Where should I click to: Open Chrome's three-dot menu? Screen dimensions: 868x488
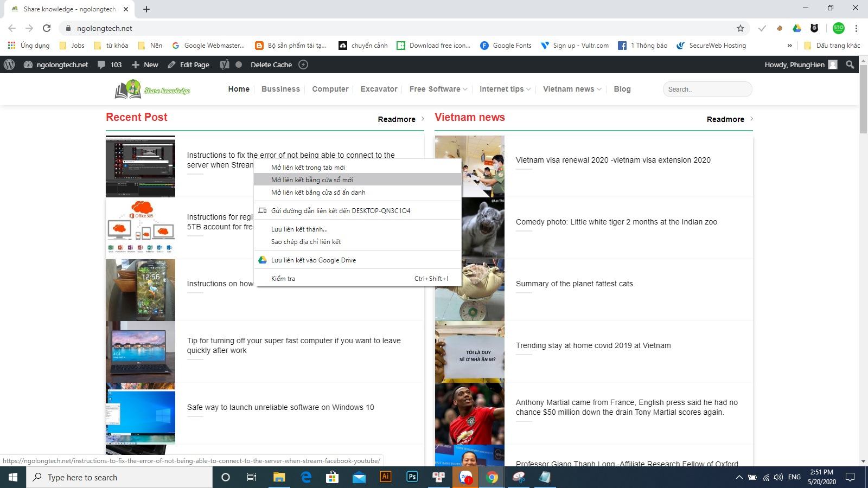[x=857, y=28]
